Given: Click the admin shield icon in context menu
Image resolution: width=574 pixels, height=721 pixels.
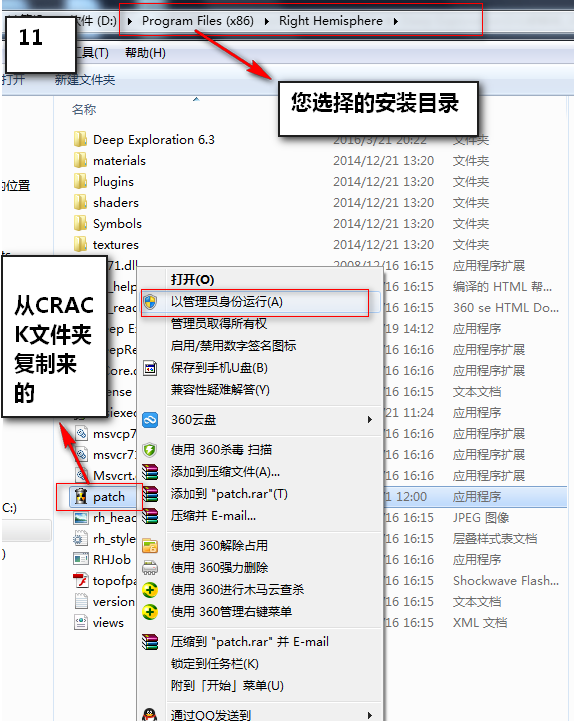Looking at the screenshot, I should pyautogui.click(x=150, y=302).
